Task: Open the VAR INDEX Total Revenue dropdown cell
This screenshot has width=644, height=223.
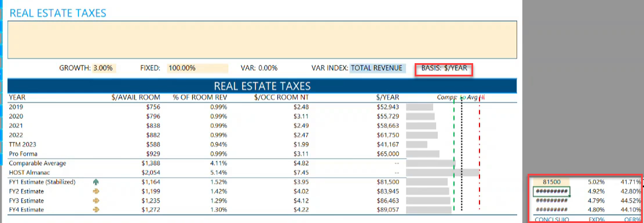Action: 378,68
